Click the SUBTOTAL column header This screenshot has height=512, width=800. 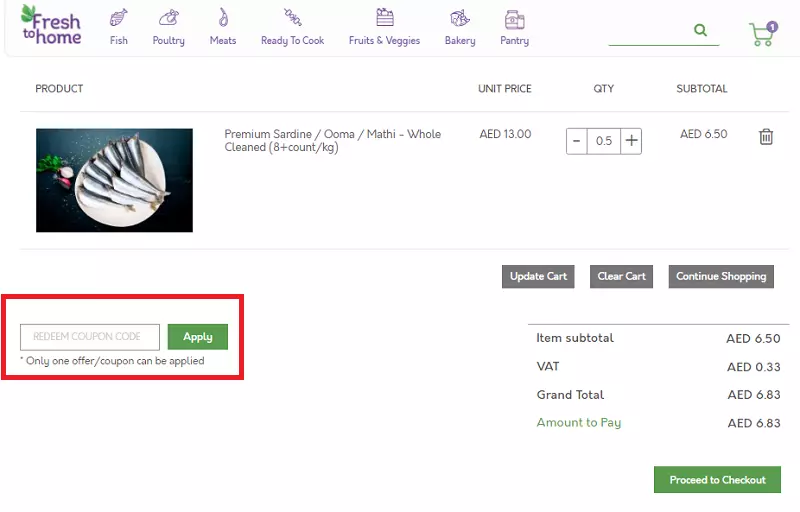702,89
